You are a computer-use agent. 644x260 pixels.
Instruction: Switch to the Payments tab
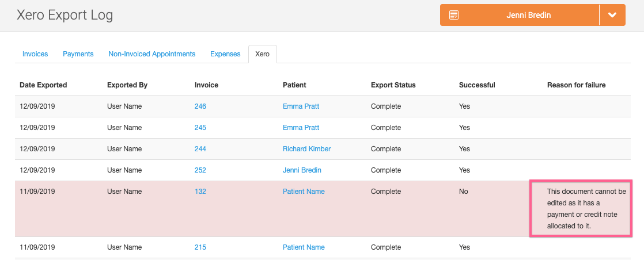[x=78, y=54]
